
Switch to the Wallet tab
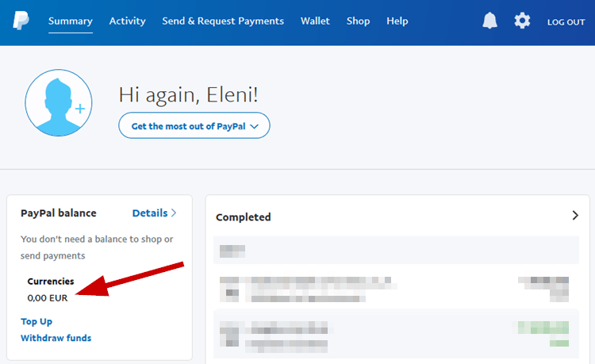pos(315,21)
